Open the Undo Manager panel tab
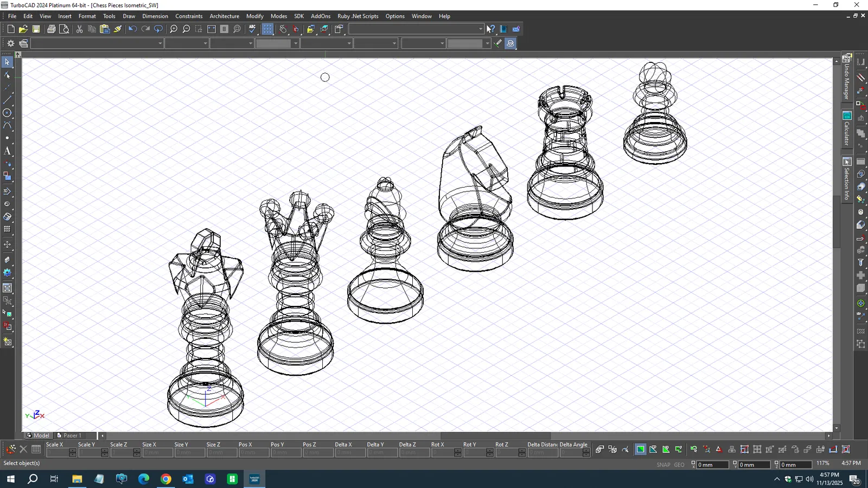The height and width of the screenshot is (488, 868). coord(846,77)
